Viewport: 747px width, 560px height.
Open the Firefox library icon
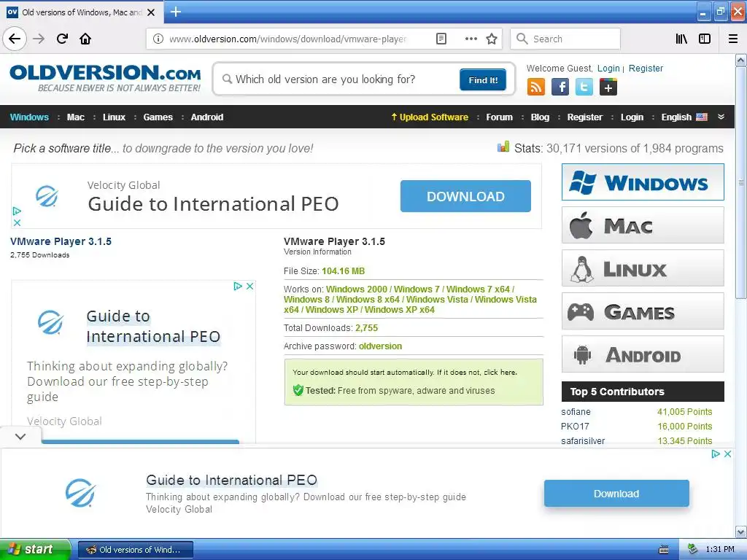pos(681,39)
